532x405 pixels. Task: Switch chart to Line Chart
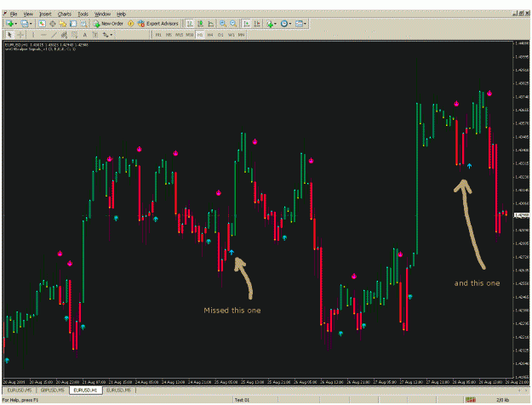coord(211,24)
